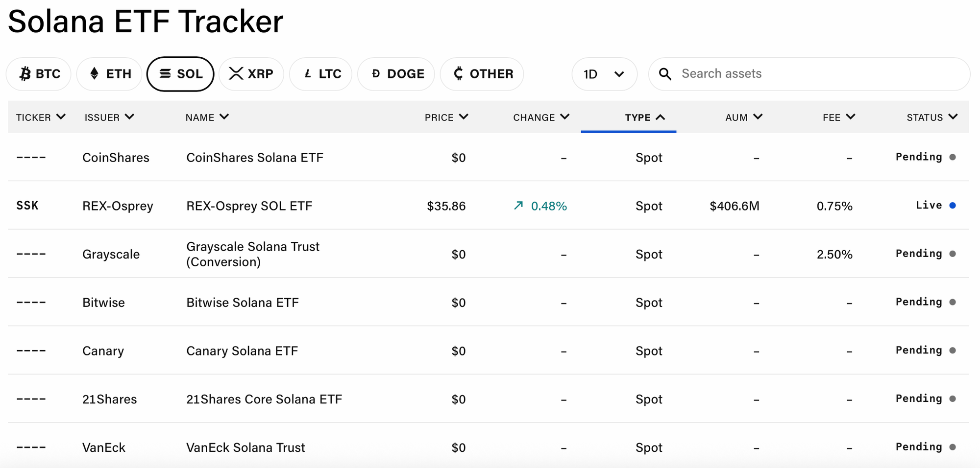Sort table by AUM column
The width and height of the screenshot is (980, 468).
pyautogui.click(x=743, y=117)
